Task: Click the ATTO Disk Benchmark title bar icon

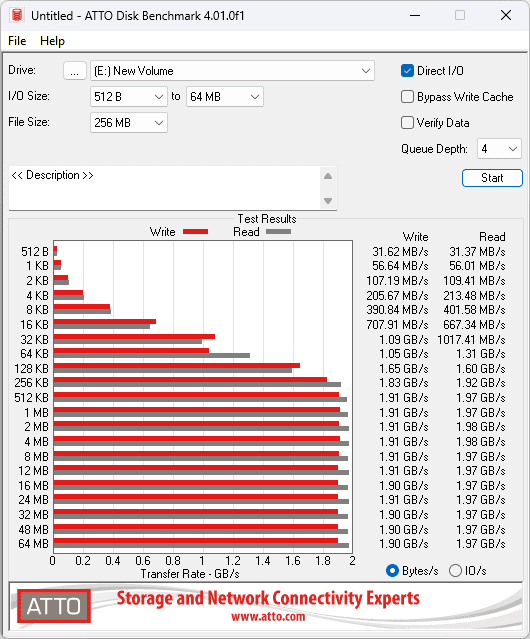Action: 17,15
